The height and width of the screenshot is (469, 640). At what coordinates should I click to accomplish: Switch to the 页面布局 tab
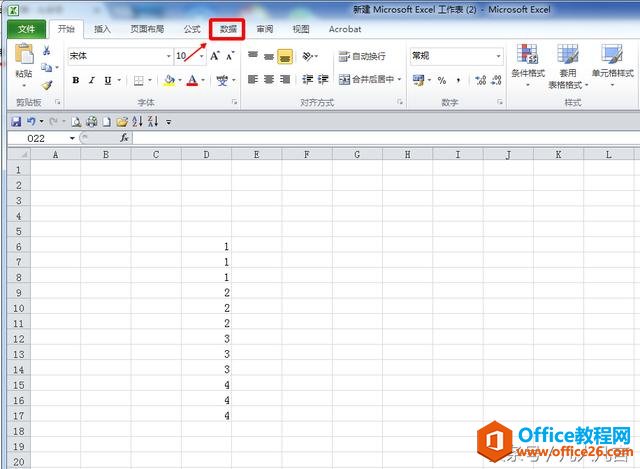[x=147, y=29]
